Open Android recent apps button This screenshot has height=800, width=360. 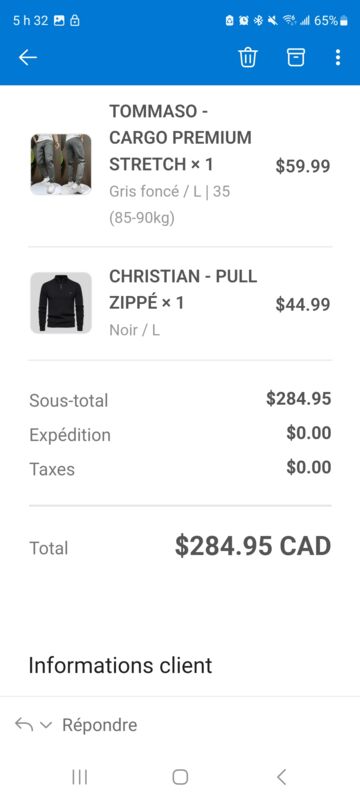click(80, 777)
